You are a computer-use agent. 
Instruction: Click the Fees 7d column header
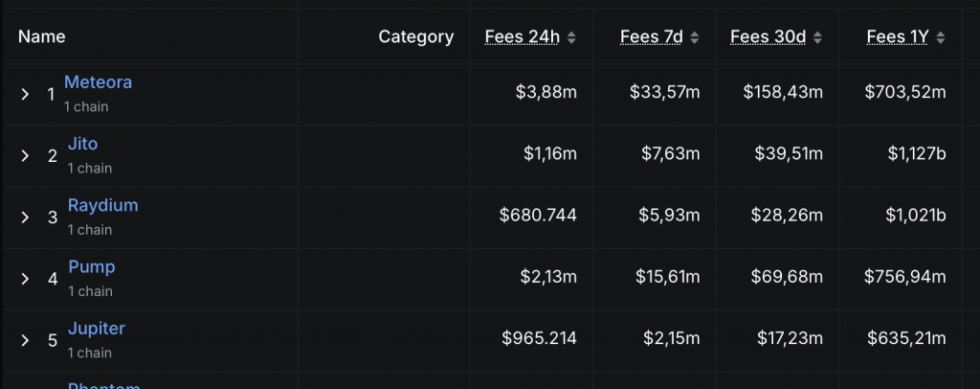click(652, 37)
